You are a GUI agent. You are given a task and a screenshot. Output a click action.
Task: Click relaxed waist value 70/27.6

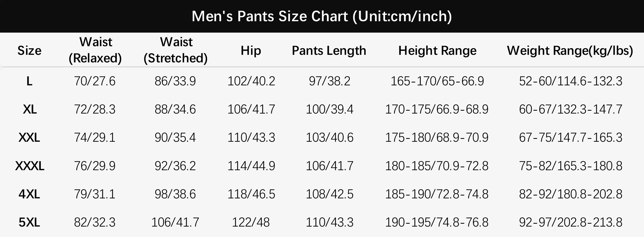[94, 81]
